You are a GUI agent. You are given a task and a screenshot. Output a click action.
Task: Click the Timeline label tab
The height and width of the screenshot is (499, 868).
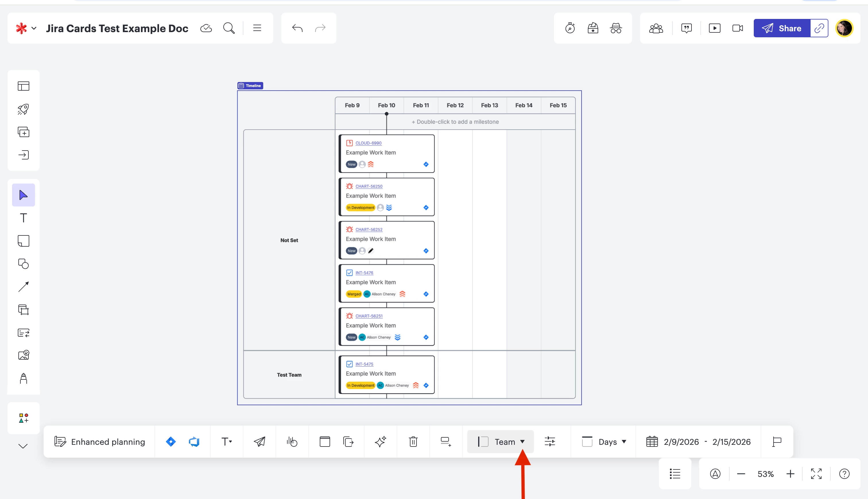(250, 86)
